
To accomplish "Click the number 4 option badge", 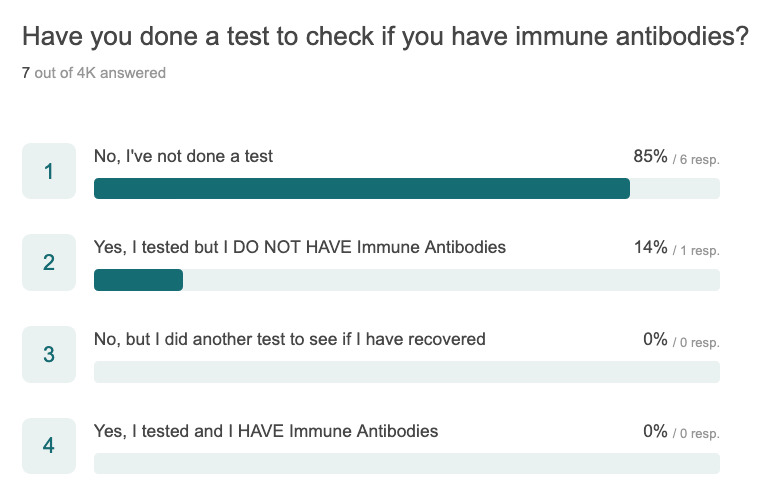I will click(49, 446).
